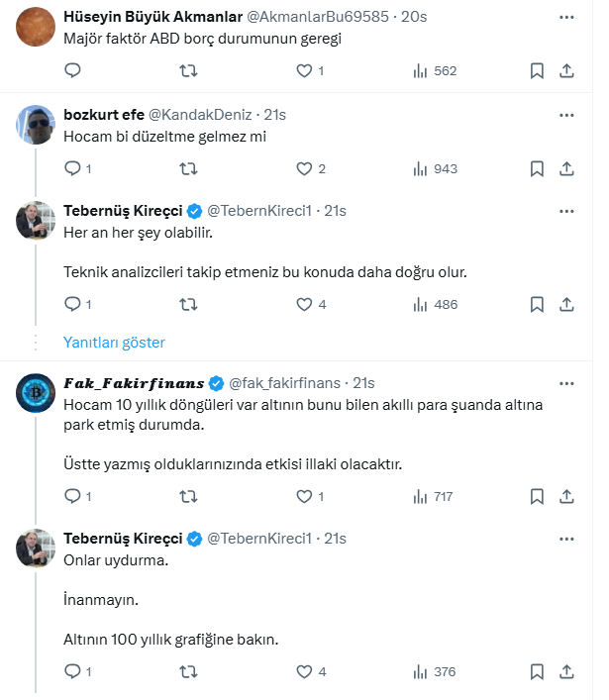
Task: Open more options on Hüseyin Büyük Akmanlar's tweet
Action: (x=565, y=17)
